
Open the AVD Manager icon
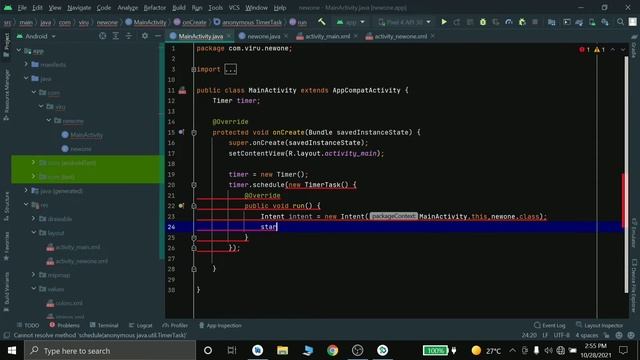coord(592,22)
